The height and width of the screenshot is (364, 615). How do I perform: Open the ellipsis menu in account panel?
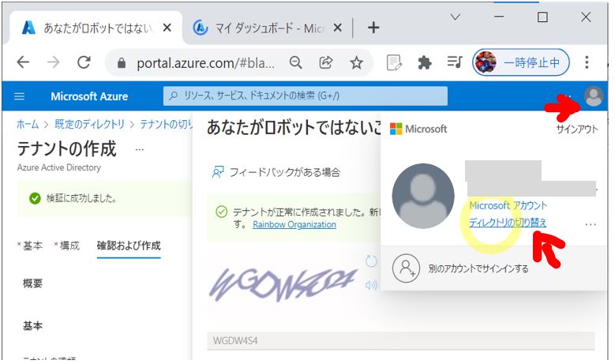[591, 225]
